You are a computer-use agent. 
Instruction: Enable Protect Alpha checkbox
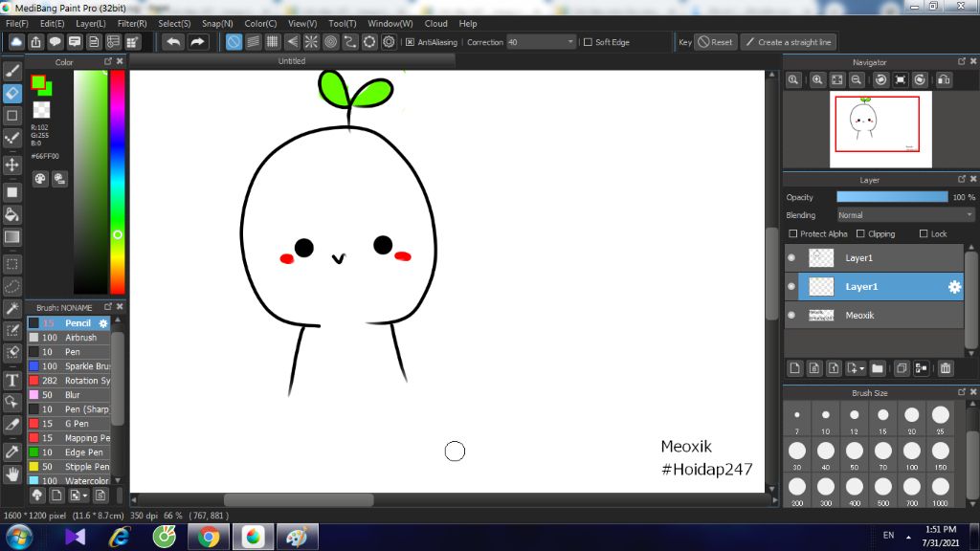pyautogui.click(x=793, y=233)
